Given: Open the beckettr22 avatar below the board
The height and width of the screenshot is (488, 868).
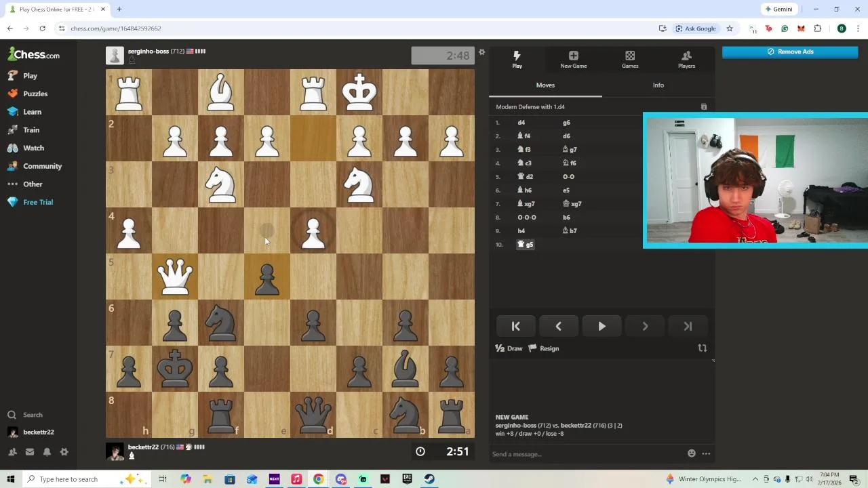Looking at the screenshot, I should (x=115, y=451).
